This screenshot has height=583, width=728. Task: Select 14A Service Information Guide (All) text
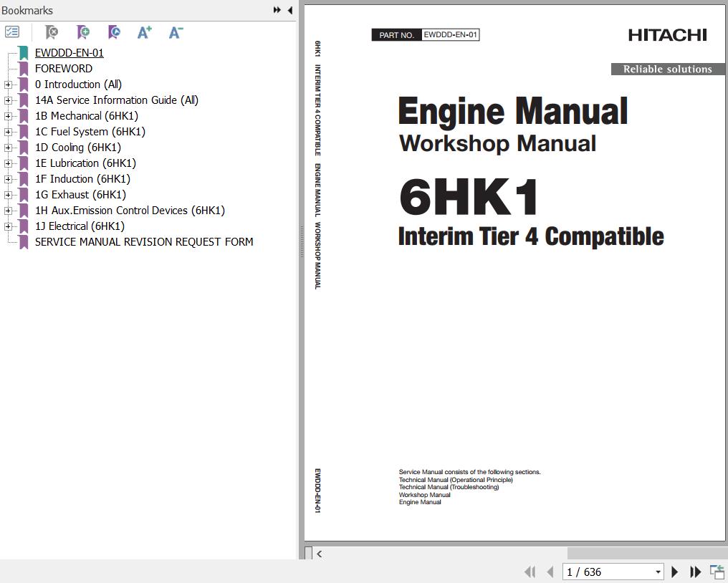[117, 100]
